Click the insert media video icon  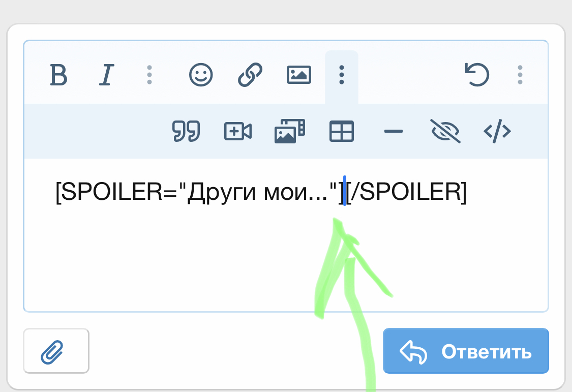(238, 132)
